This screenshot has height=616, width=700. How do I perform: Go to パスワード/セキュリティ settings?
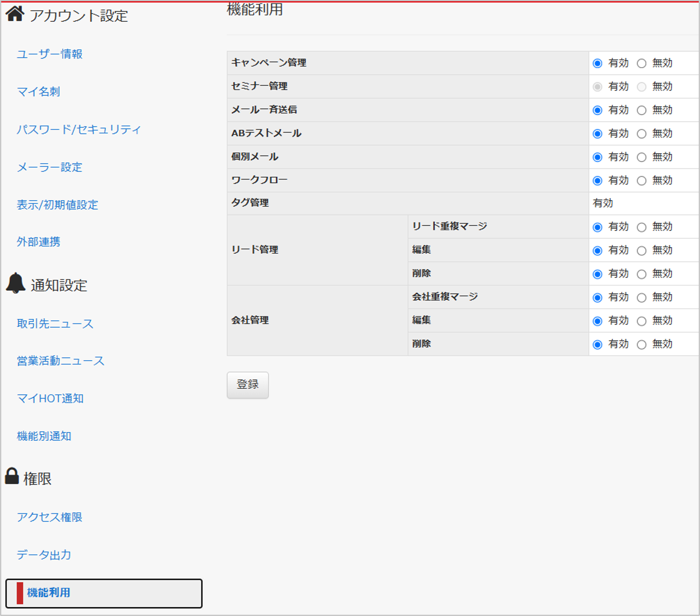[x=79, y=129]
